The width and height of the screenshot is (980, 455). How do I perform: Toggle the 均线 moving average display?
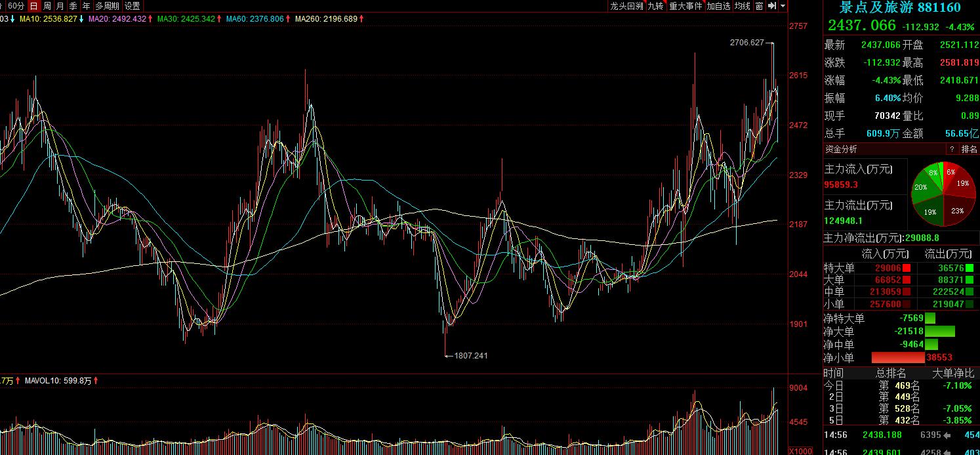(x=743, y=6)
